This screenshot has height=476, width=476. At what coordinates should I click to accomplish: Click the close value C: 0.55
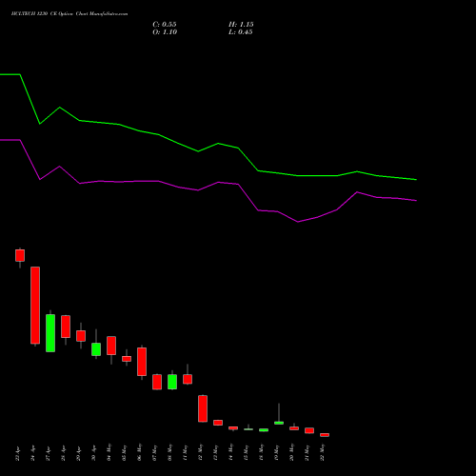click(x=165, y=25)
